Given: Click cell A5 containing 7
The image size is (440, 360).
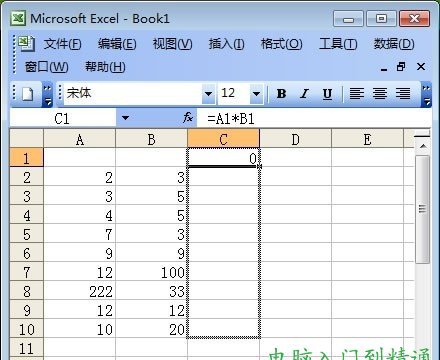Looking at the screenshot, I should 79,234.
